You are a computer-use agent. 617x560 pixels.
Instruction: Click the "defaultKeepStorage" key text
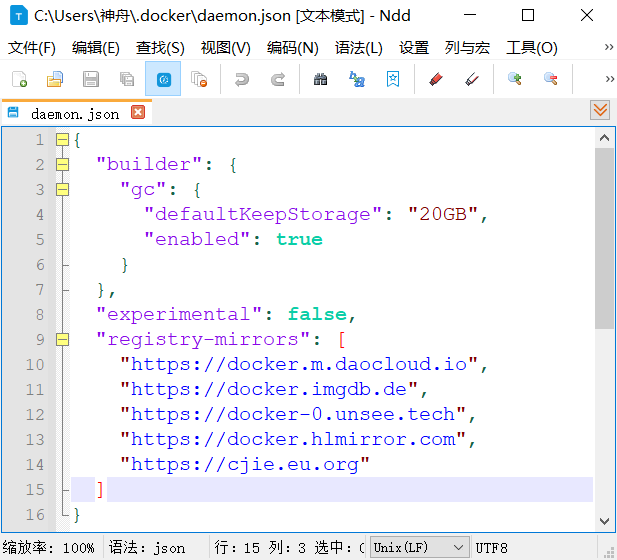263,214
